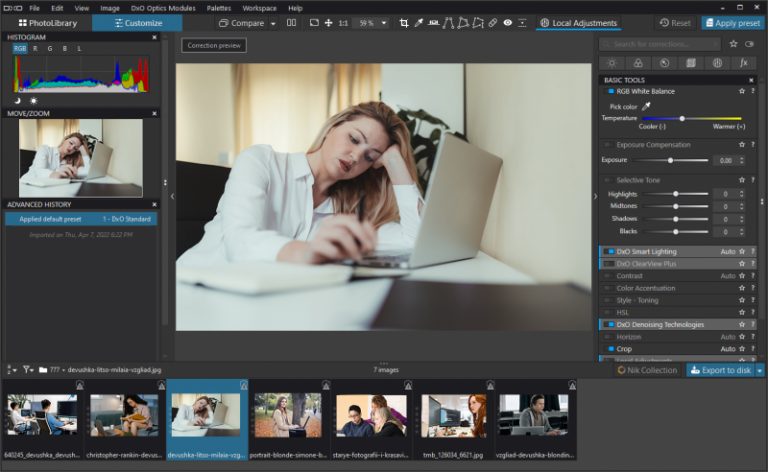Click the Pick color eyedropper
Viewport: 768px width, 472px height.
[x=646, y=106]
